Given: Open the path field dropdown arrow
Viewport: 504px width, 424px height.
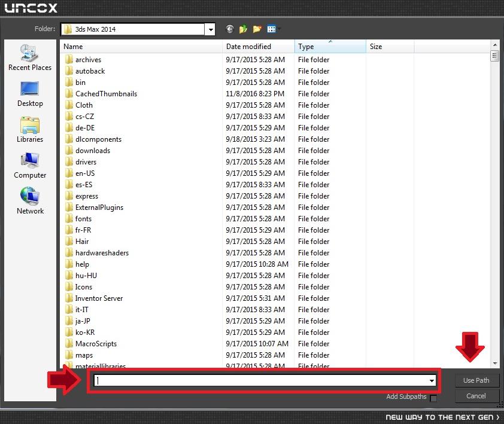Looking at the screenshot, I should 432,380.
